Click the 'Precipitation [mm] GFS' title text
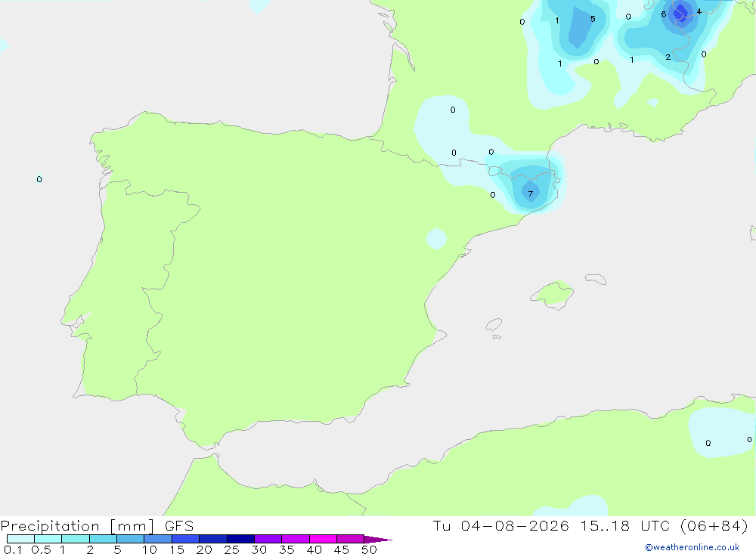The image size is (756, 554). [x=97, y=525]
